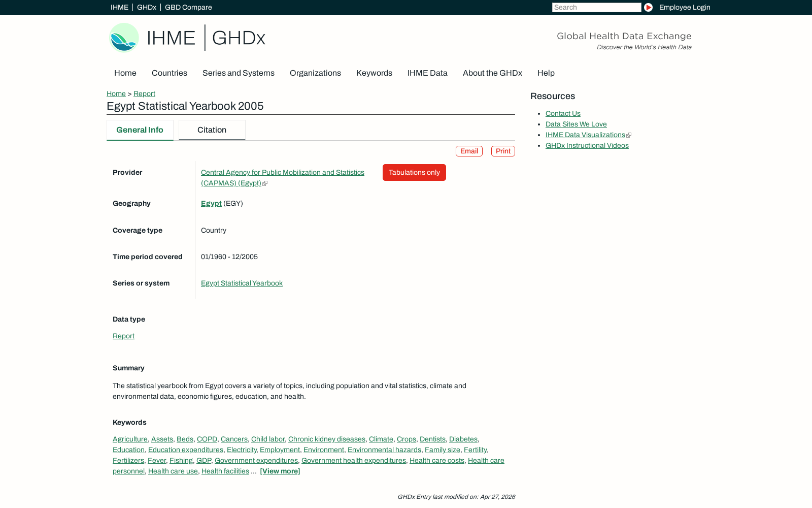Open the Fertility keyword link
Image resolution: width=812 pixels, height=508 pixels.
(475, 450)
